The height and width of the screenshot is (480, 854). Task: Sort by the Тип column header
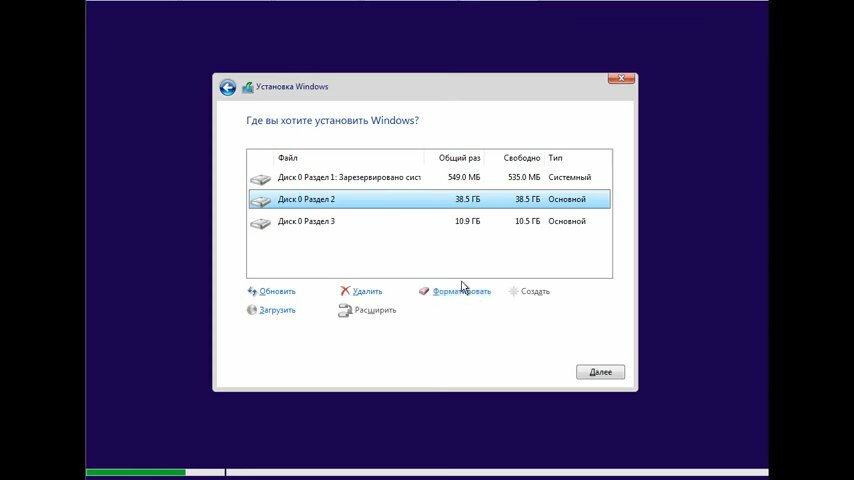pos(578,158)
